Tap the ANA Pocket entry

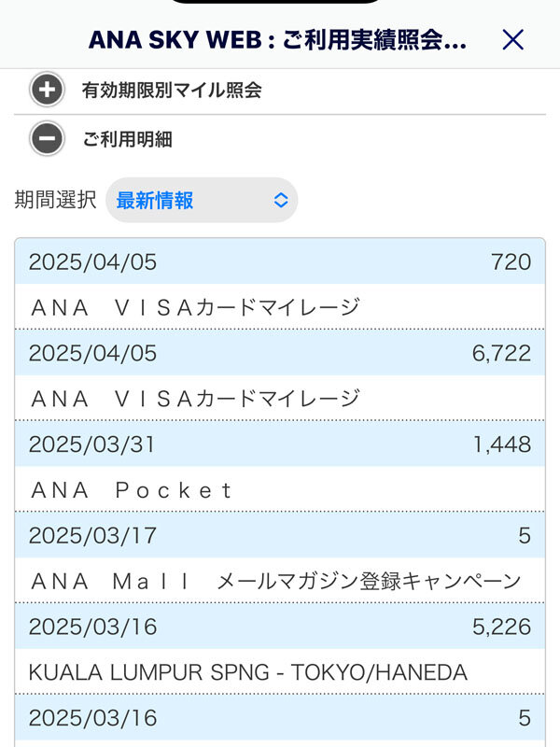click(x=132, y=490)
